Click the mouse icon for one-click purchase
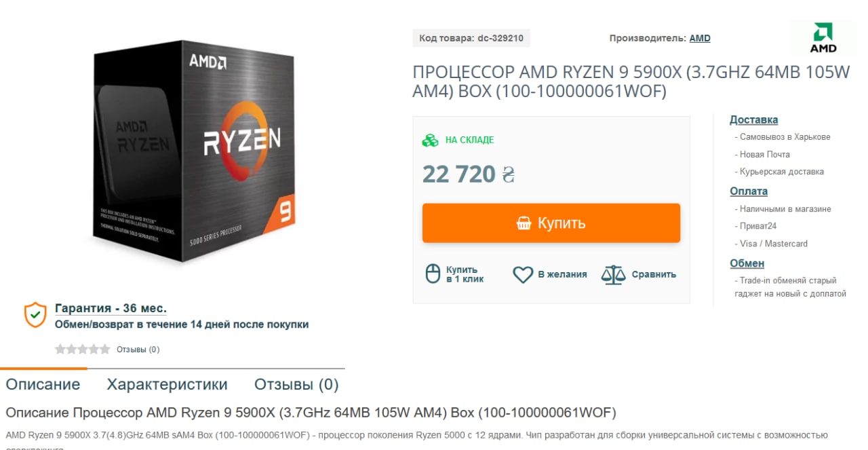This screenshot has width=868, height=450. pyautogui.click(x=433, y=274)
